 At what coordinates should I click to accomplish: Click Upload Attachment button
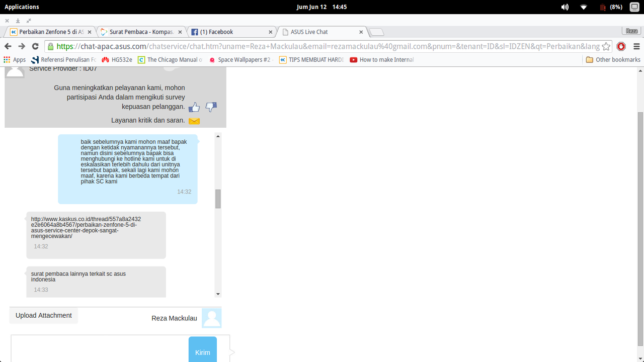(44, 316)
